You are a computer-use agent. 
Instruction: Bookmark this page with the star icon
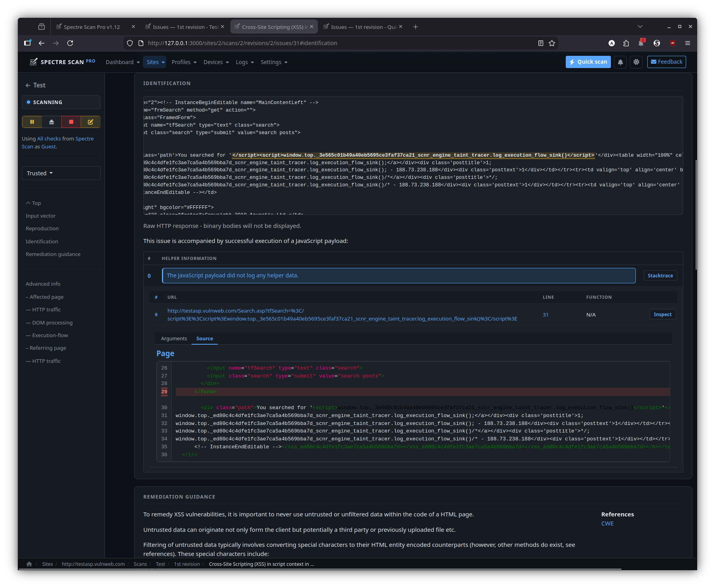pos(552,43)
